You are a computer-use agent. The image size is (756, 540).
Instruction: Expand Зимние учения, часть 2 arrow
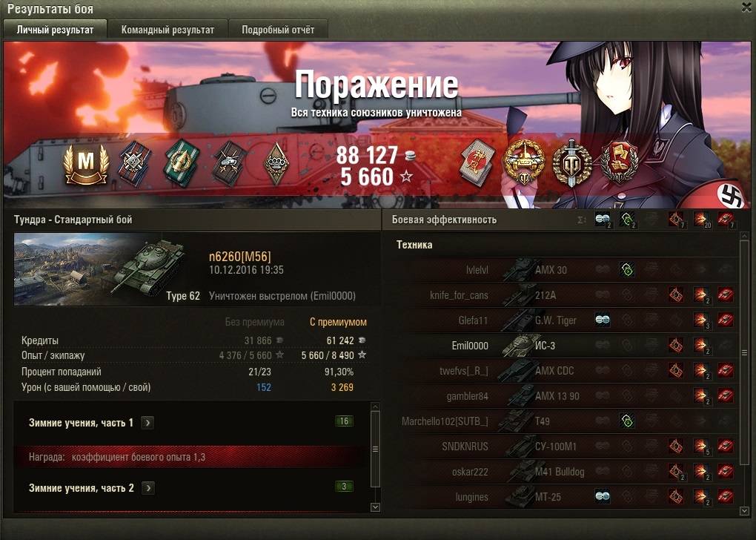pos(148,488)
